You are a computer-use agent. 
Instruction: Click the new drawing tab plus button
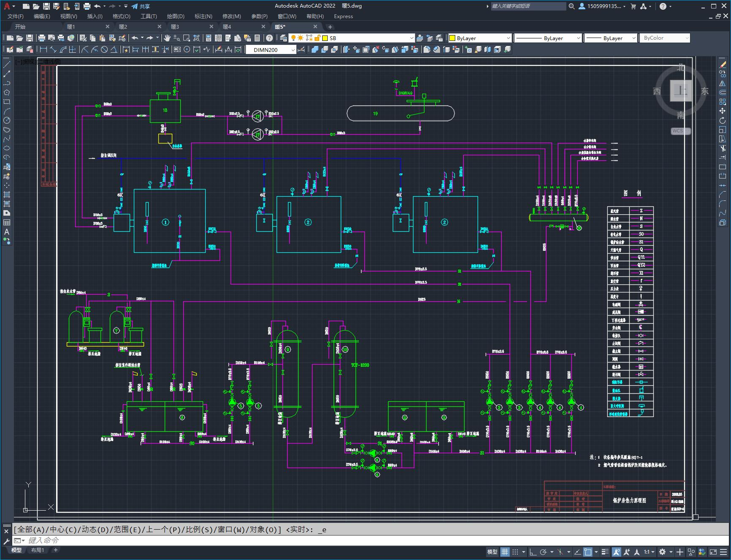pyautogui.click(x=330, y=27)
